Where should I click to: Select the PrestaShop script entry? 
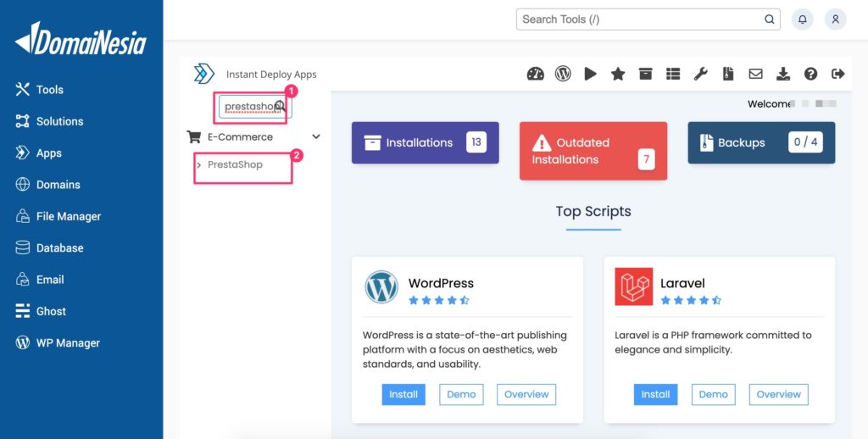(x=236, y=165)
